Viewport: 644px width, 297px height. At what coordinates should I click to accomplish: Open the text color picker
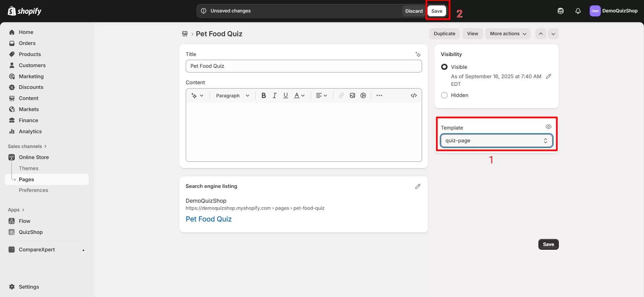point(299,96)
